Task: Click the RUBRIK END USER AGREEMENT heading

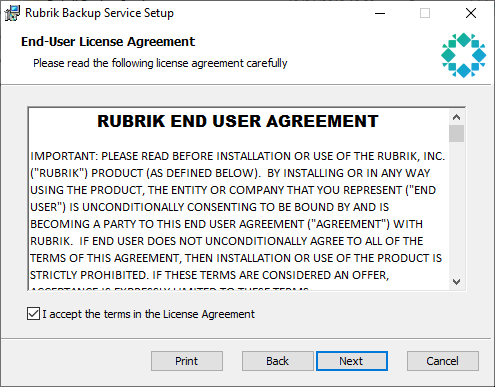Action: 238,121
